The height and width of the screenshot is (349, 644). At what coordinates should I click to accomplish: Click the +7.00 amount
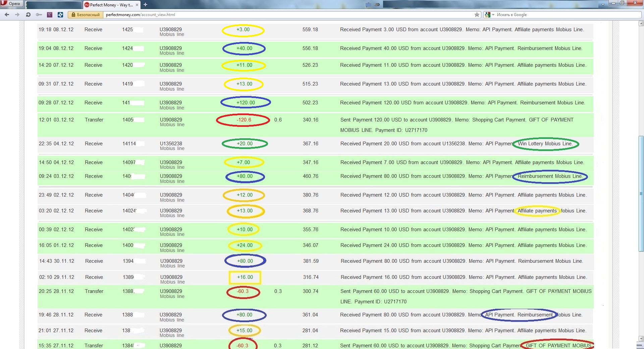[x=244, y=162]
